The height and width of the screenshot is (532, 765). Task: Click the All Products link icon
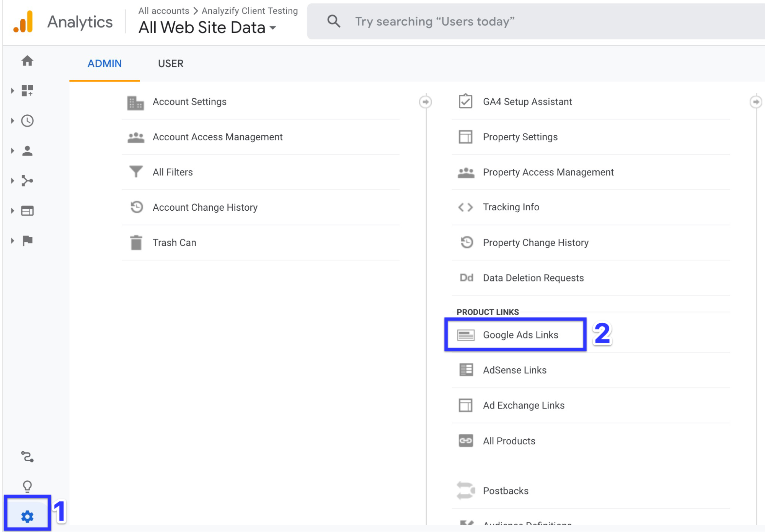[x=466, y=441]
